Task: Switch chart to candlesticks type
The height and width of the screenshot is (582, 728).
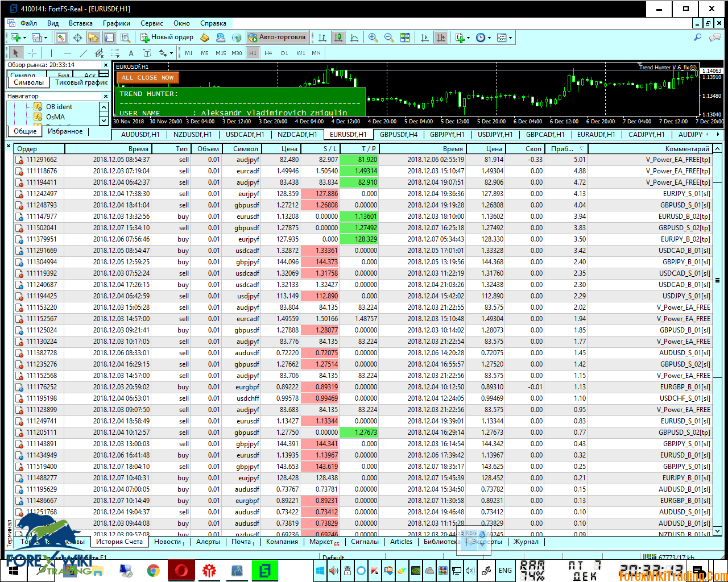Action: [x=338, y=38]
